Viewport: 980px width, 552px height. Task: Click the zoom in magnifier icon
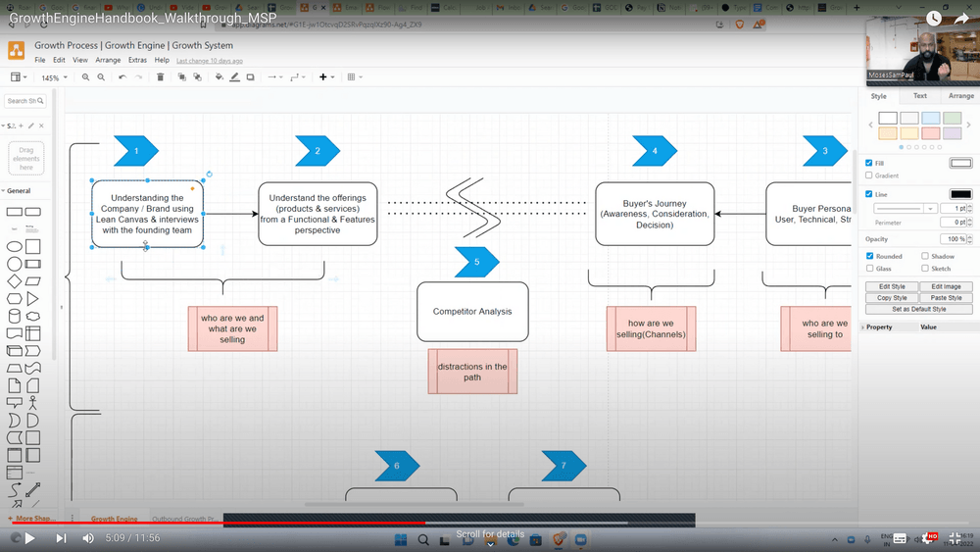[x=86, y=77]
